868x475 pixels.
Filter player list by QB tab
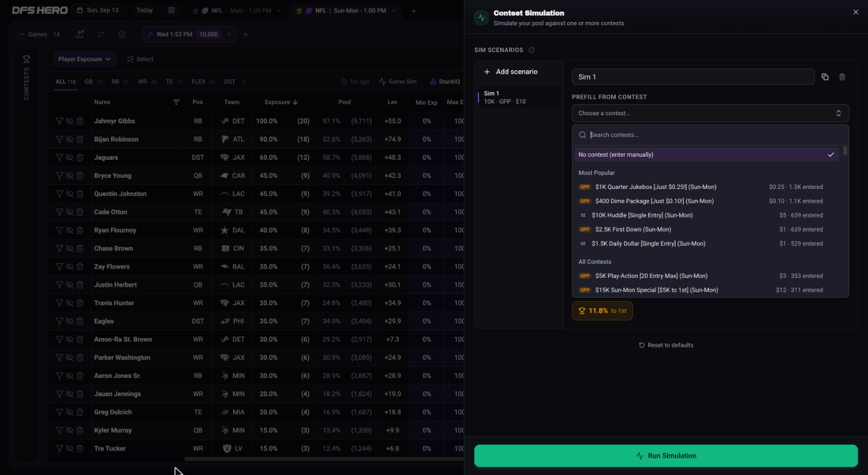click(x=94, y=82)
